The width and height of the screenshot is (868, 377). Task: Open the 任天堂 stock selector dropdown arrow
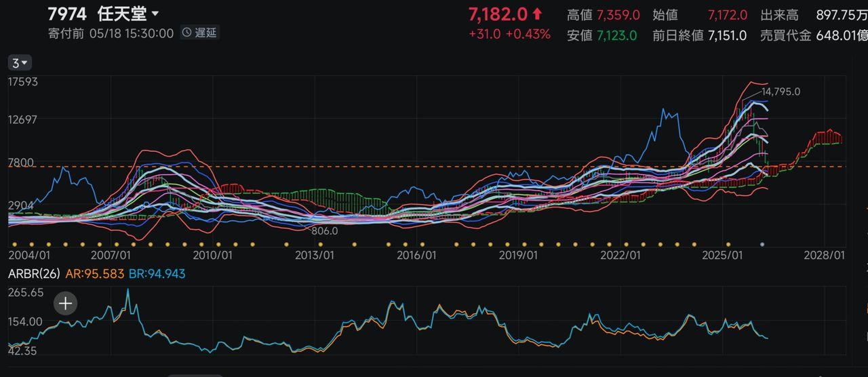[155, 14]
